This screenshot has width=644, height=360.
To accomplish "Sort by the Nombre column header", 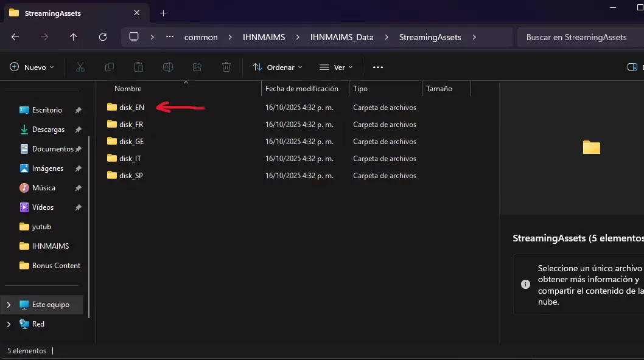I will pos(128,89).
